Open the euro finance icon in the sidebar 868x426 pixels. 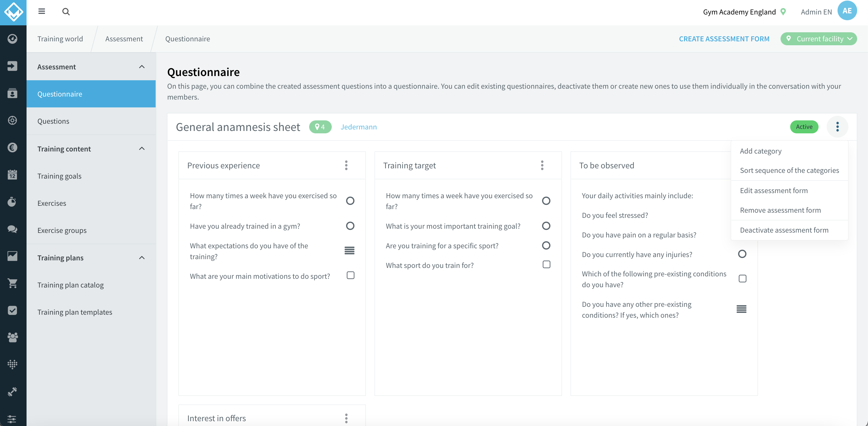point(12,147)
